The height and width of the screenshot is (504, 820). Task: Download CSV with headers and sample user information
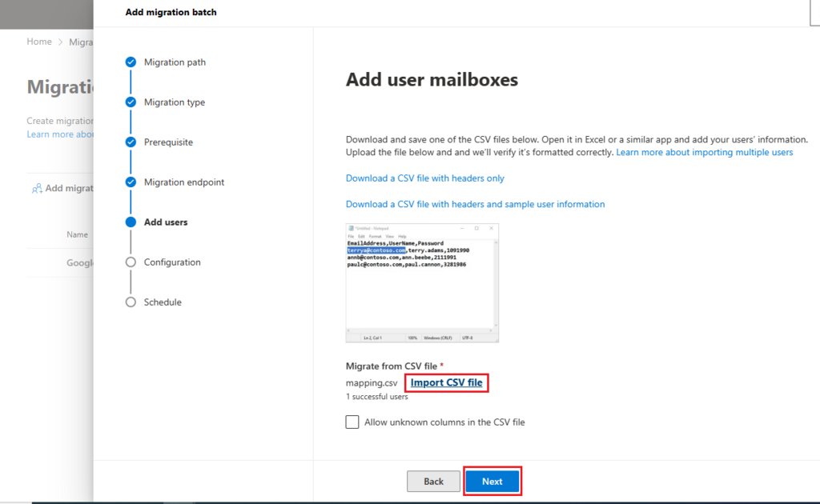click(x=475, y=203)
